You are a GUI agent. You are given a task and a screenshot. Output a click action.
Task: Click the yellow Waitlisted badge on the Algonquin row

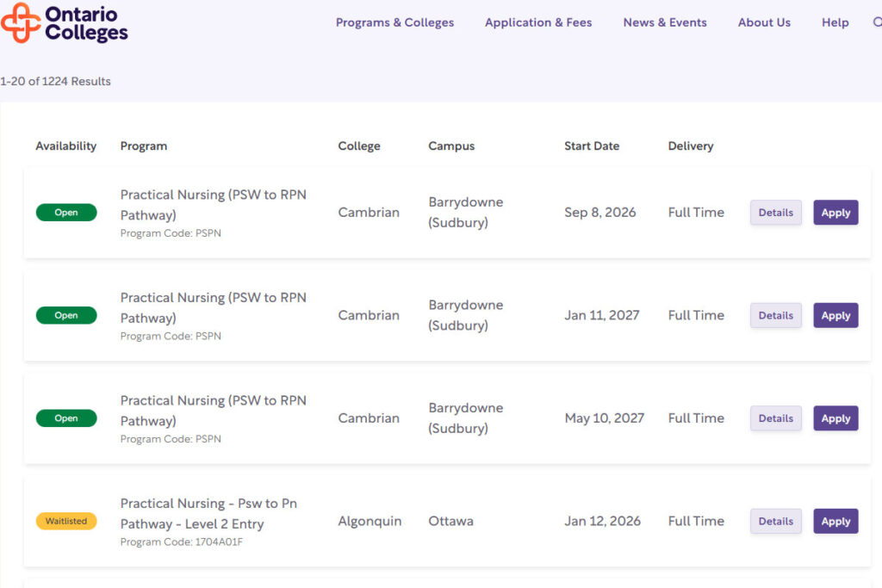click(66, 521)
